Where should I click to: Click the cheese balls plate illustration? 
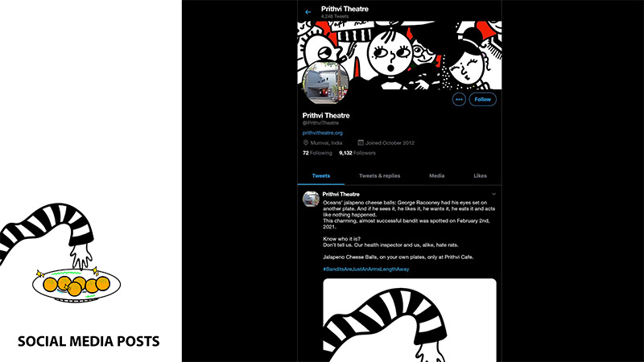[76, 285]
